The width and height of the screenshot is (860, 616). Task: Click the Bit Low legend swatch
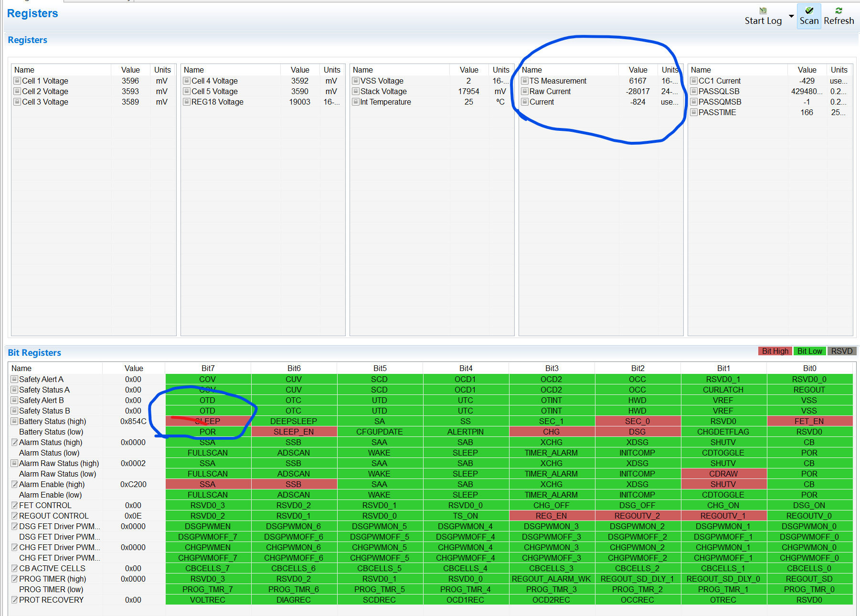click(810, 351)
